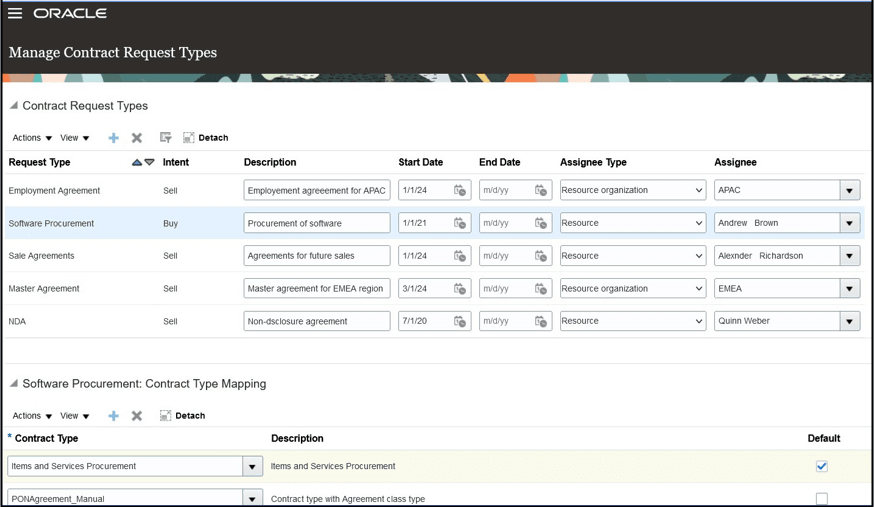Collapse the Contract Type Mapping section

pyautogui.click(x=14, y=383)
